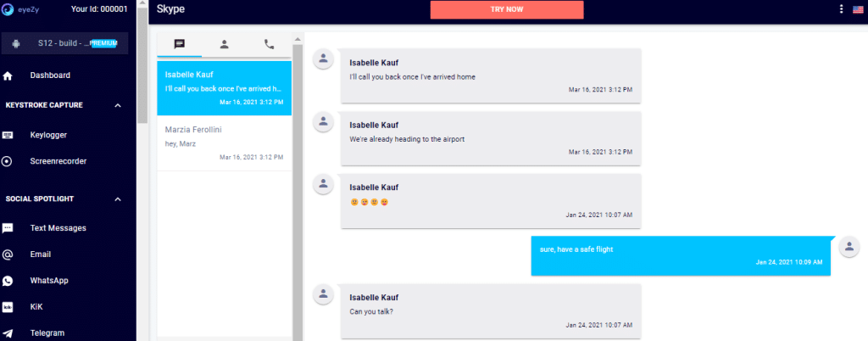Click the 'sure, have a safe flight' bubble
This screenshot has height=341, width=868.
(x=682, y=255)
